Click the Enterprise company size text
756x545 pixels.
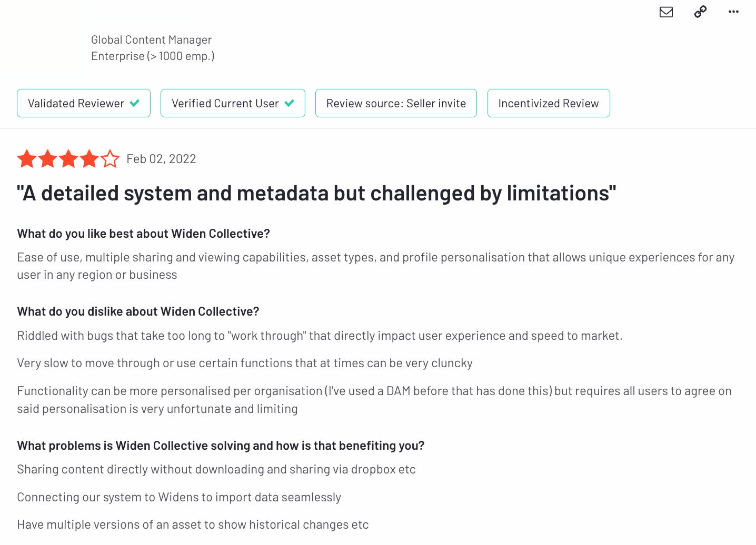(153, 56)
